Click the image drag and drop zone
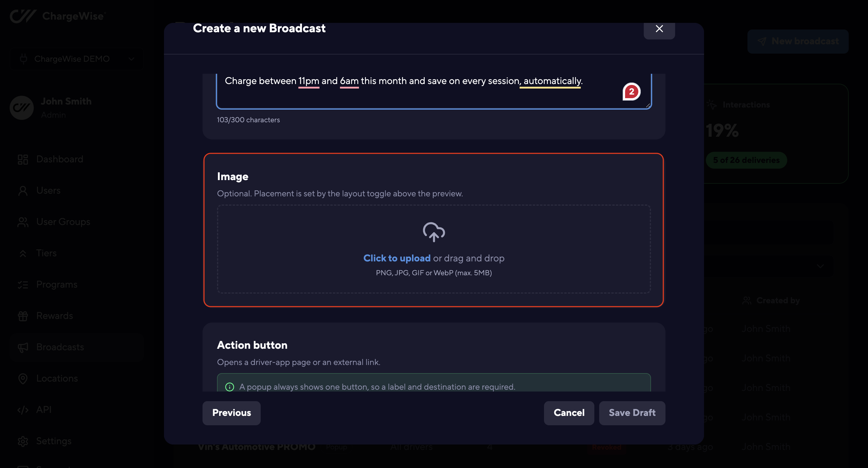The height and width of the screenshot is (468, 868). [x=434, y=249]
